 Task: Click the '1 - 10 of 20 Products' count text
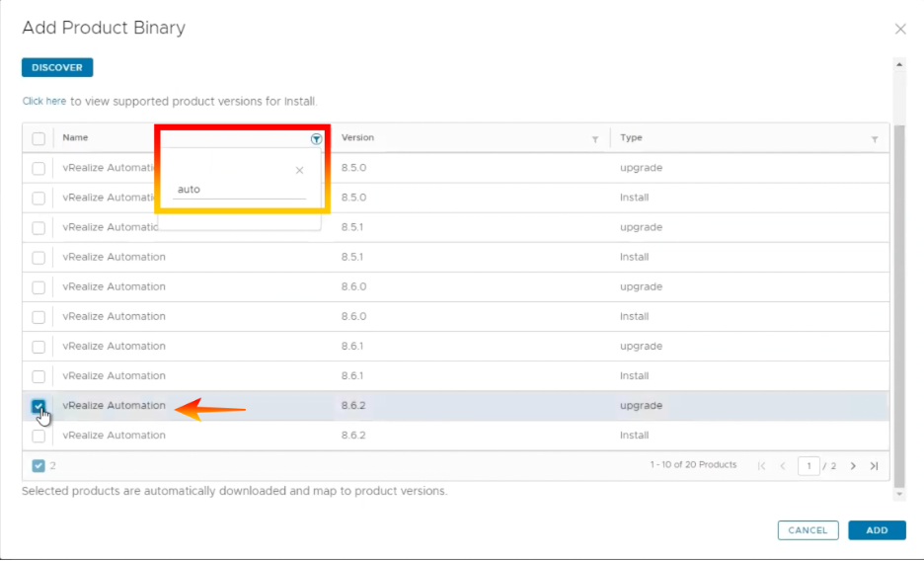pyautogui.click(x=693, y=465)
